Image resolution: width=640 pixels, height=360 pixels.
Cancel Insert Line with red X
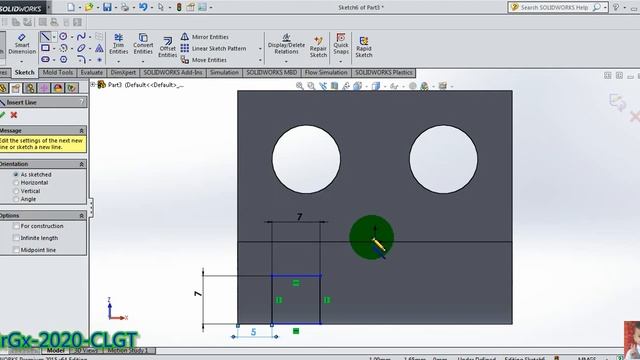[x=14, y=115]
